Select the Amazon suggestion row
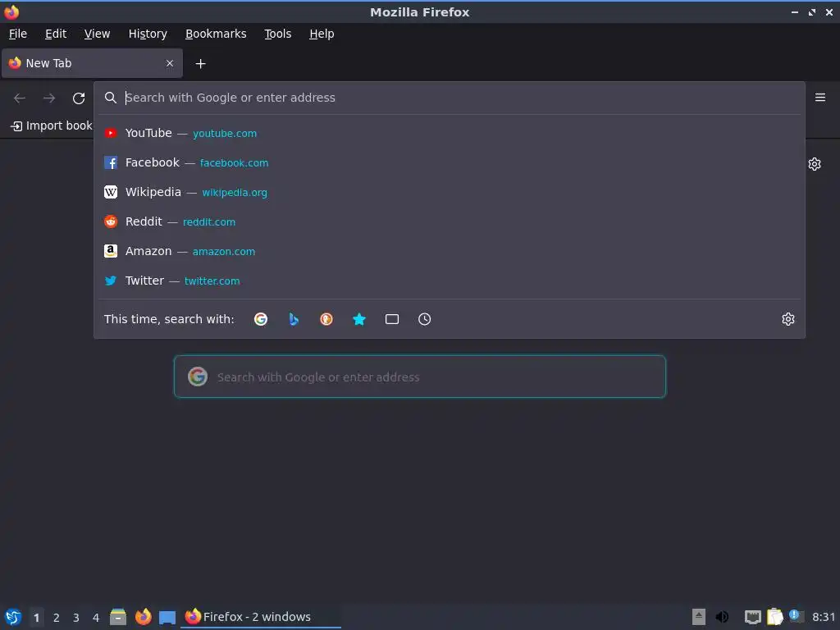Image resolution: width=840 pixels, height=630 pixels. coord(450,251)
